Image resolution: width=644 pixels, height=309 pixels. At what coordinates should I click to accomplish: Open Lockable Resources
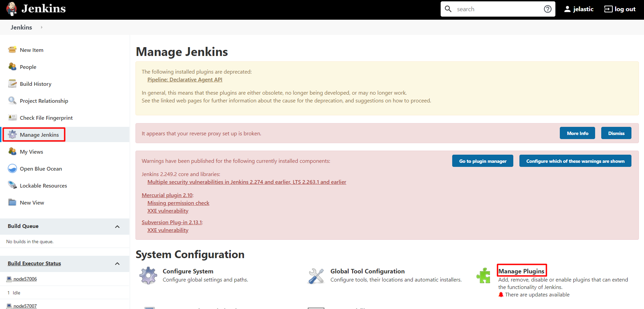click(x=43, y=186)
